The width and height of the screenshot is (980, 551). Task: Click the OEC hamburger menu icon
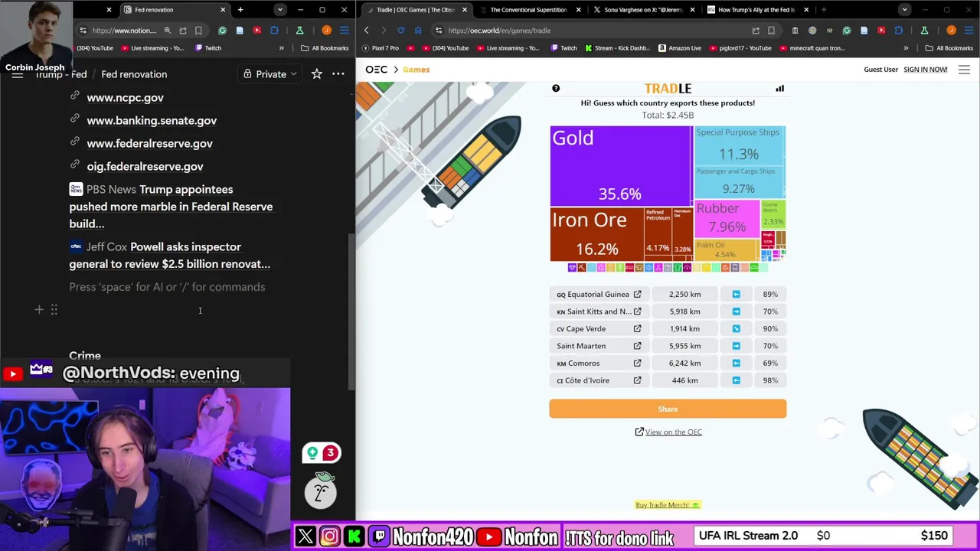point(964,70)
